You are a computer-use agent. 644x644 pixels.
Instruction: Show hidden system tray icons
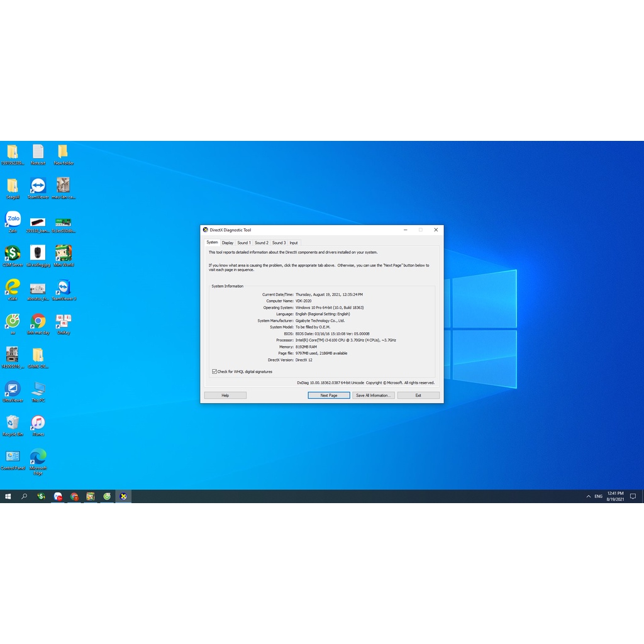588,496
